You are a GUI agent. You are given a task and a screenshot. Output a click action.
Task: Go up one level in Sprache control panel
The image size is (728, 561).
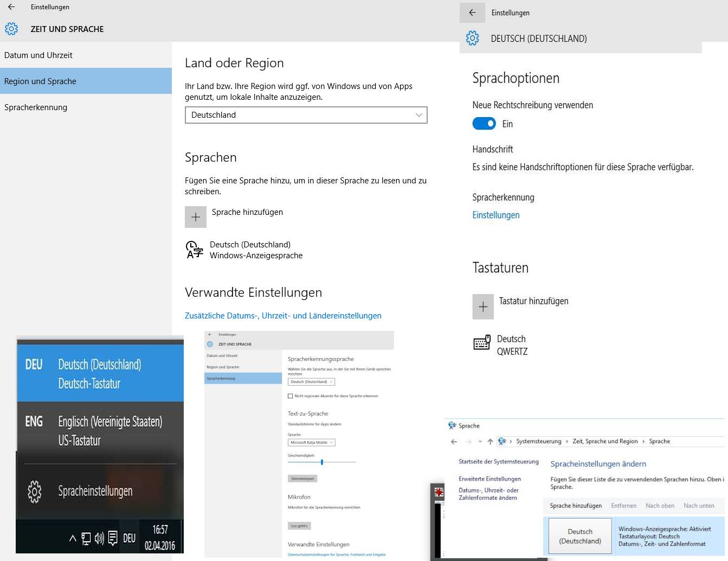click(x=490, y=442)
